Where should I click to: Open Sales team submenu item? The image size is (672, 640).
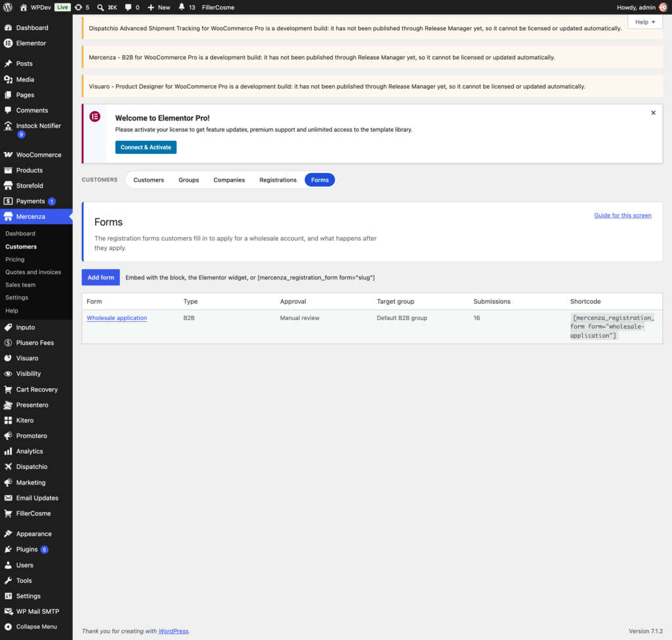[20, 285]
